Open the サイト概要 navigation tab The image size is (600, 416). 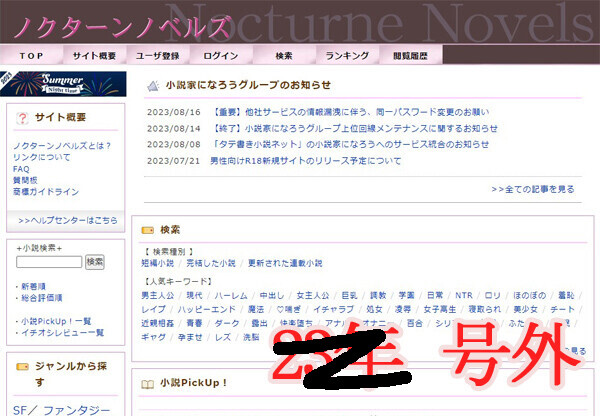coord(95,55)
